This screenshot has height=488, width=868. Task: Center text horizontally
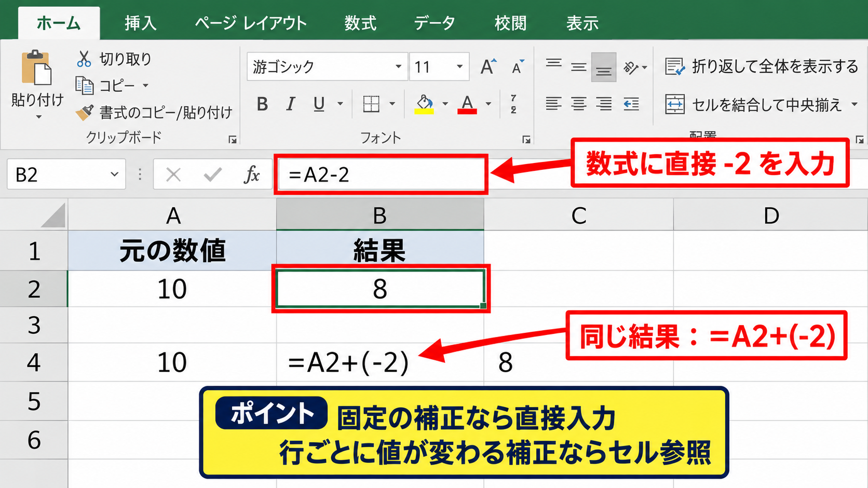(x=578, y=104)
